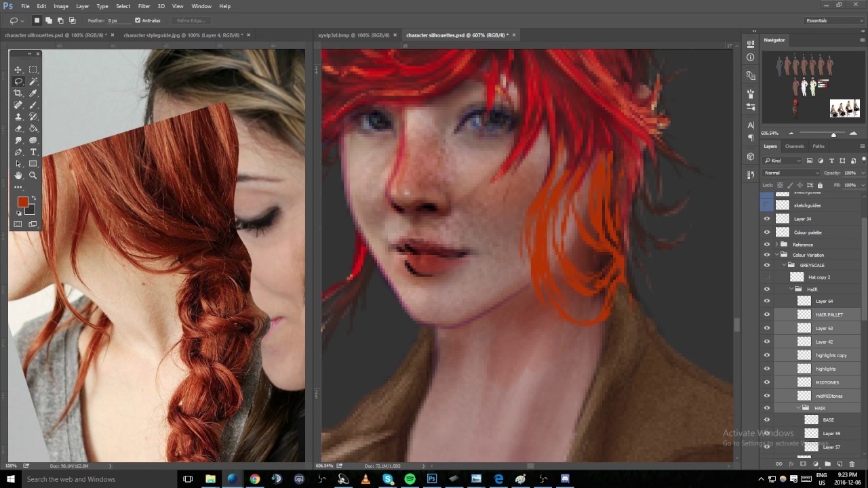The image size is (868, 488).
Task: Select the Move tool
Action: 18,70
